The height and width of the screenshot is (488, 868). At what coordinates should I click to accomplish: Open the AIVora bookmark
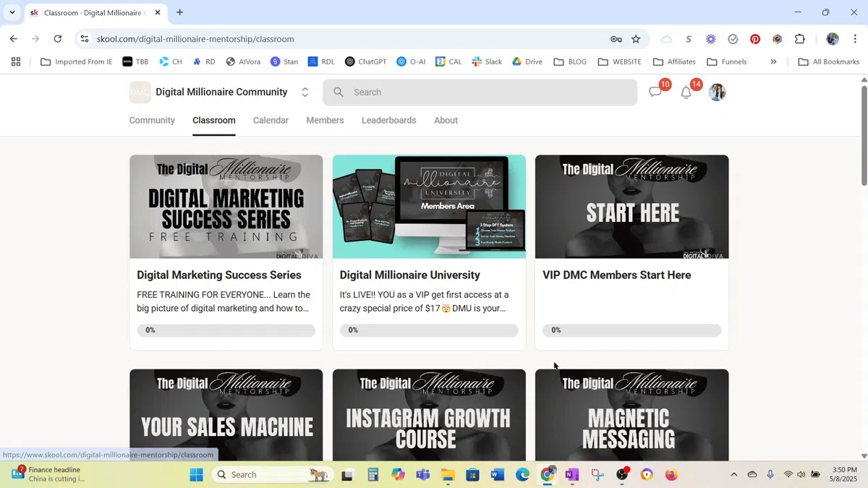point(243,61)
